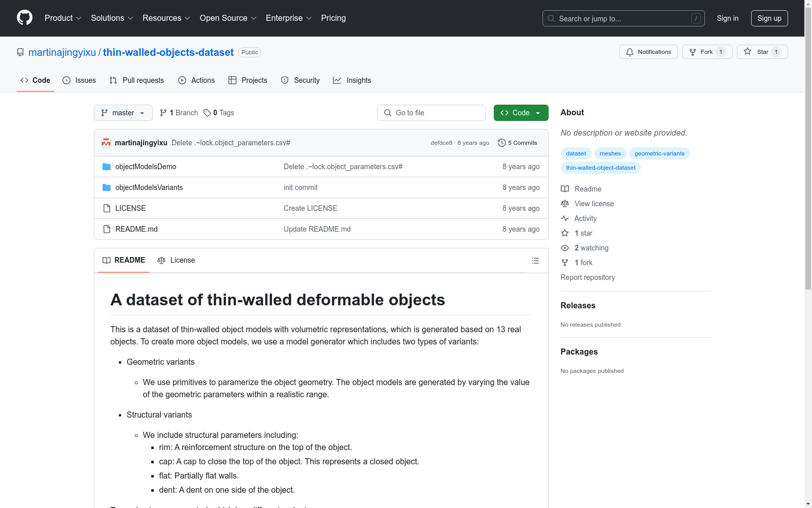
Task: Fork this repository
Action: pos(707,52)
